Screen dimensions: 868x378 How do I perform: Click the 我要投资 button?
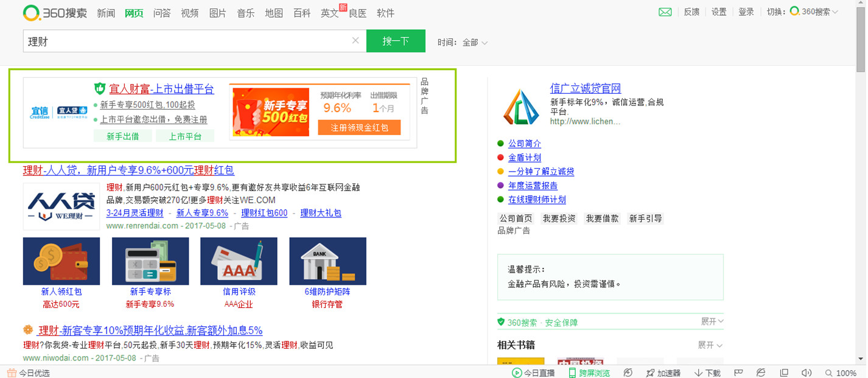(559, 219)
